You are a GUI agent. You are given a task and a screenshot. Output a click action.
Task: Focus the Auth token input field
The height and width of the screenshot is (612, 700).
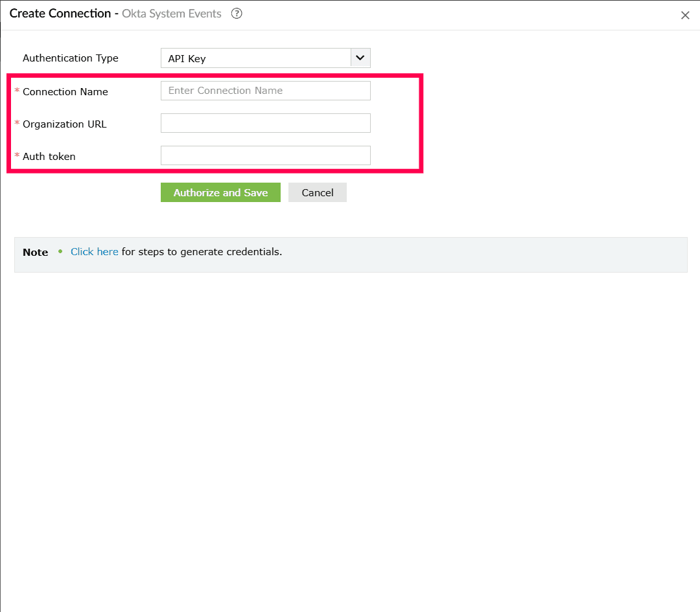tap(266, 155)
